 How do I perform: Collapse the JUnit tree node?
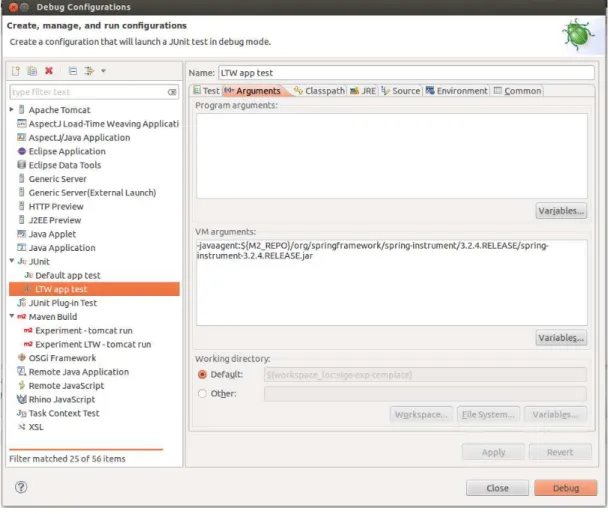pos(12,261)
